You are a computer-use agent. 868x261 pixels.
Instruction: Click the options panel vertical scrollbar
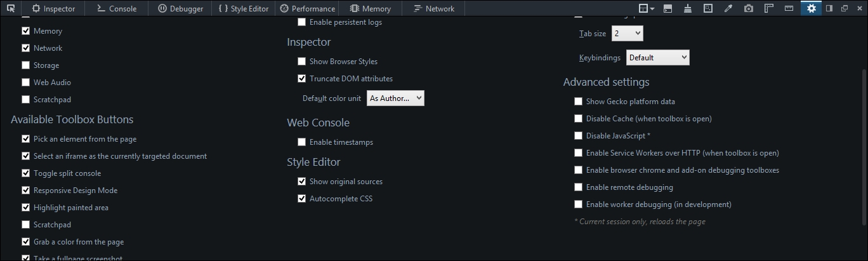click(x=865, y=146)
